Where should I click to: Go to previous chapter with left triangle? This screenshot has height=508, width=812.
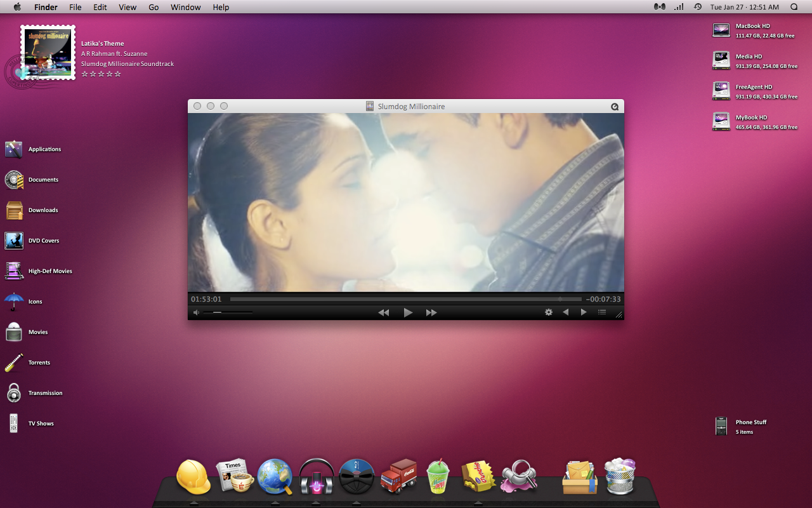coord(565,312)
